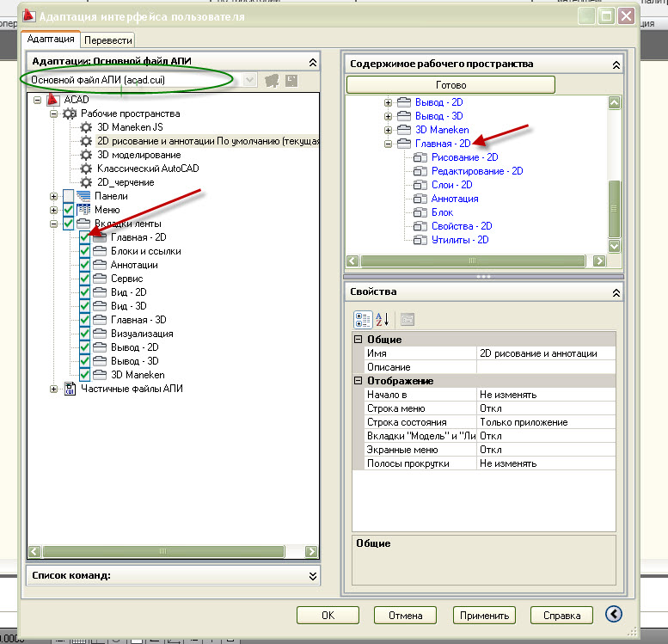Click horizontal scrollbar thumb in customization tree
This screenshot has height=644, width=668.
[163, 551]
